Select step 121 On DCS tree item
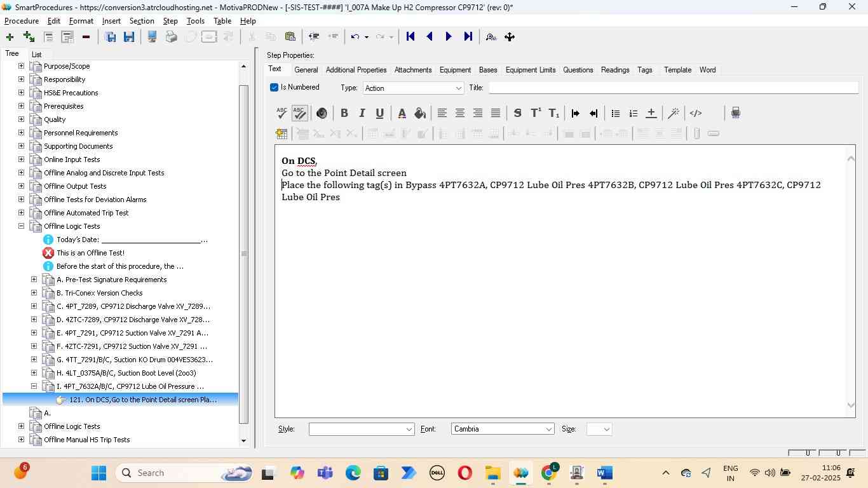 [143, 400]
